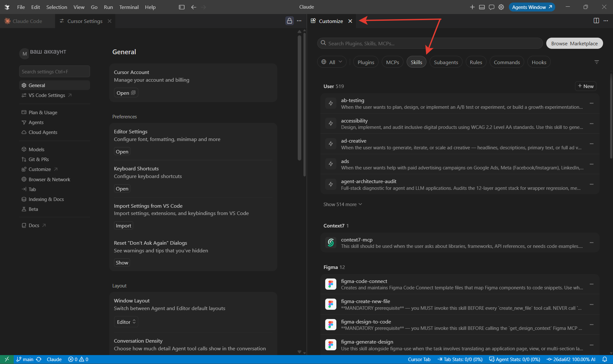Open options menu for accessibility skill

[592, 124]
